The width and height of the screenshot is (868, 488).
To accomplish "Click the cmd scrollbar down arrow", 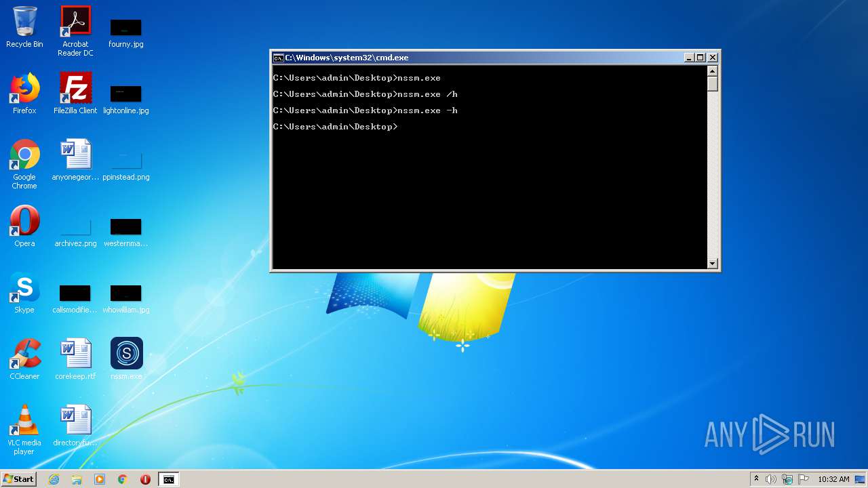I will tap(712, 264).
